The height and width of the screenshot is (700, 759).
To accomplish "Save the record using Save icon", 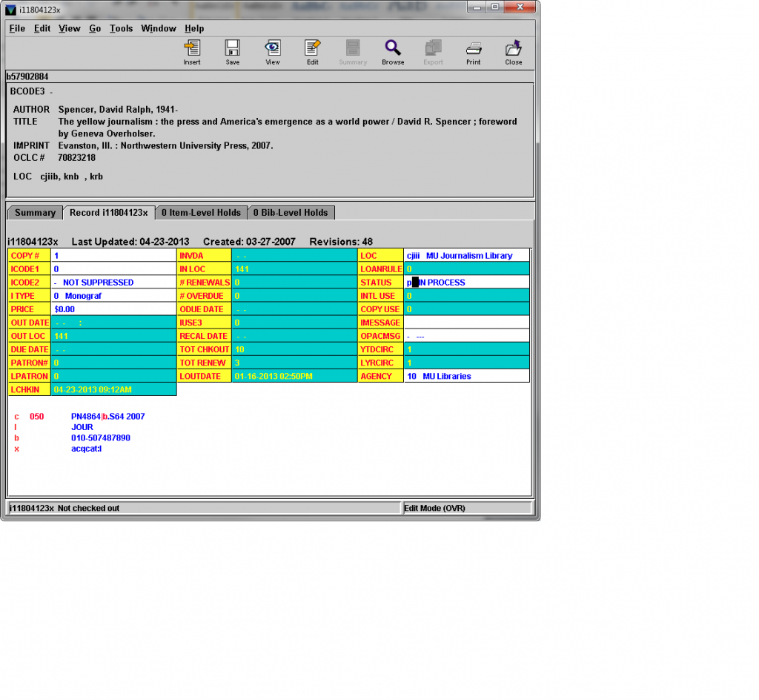I will (x=233, y=52).
